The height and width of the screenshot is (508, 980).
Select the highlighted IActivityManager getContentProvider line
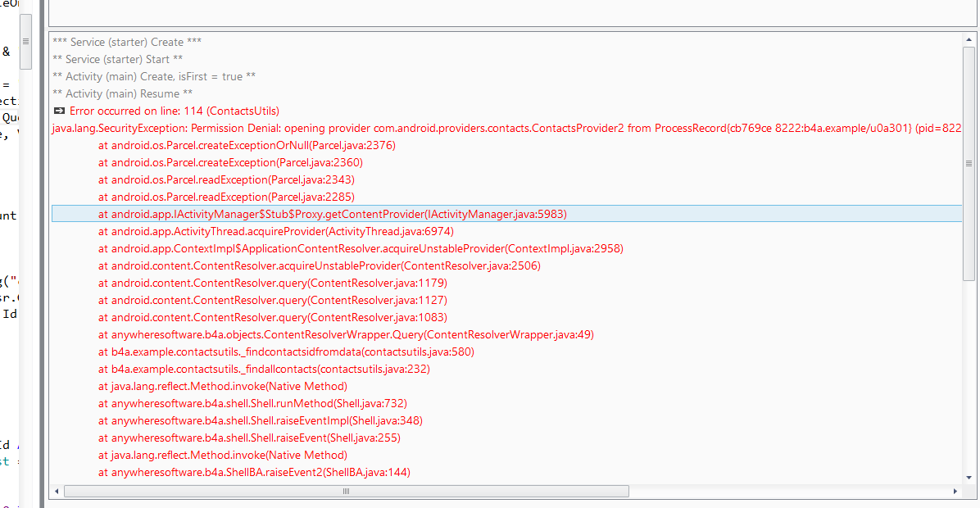pos(506,214)
